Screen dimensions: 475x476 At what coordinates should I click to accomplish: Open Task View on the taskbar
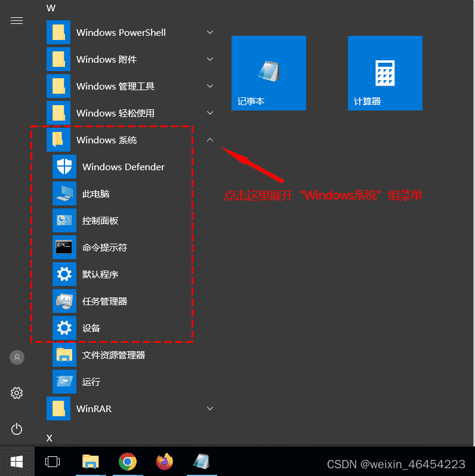click(x=53, y=462)
